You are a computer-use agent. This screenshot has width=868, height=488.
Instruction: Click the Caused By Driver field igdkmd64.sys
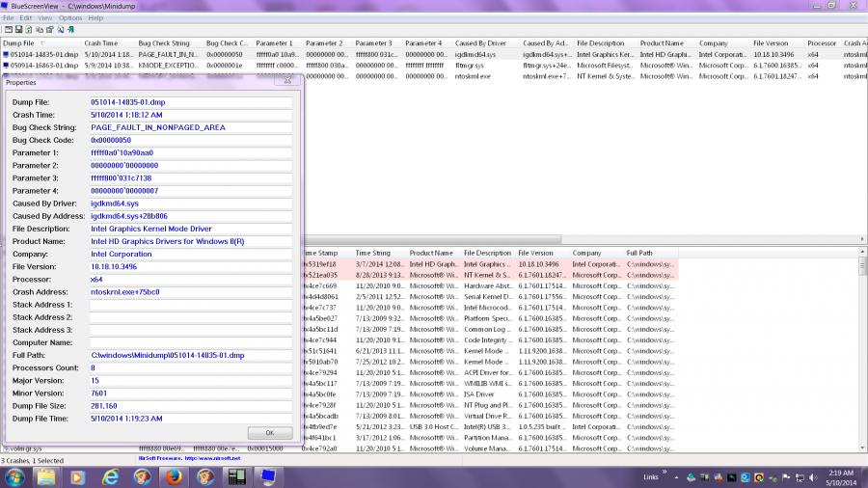pyautogui.click(x=190, y=203)
